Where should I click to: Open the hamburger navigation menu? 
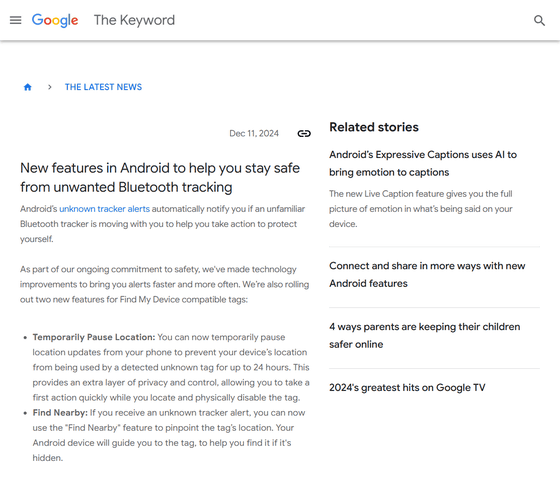click(x=15, y=20)
